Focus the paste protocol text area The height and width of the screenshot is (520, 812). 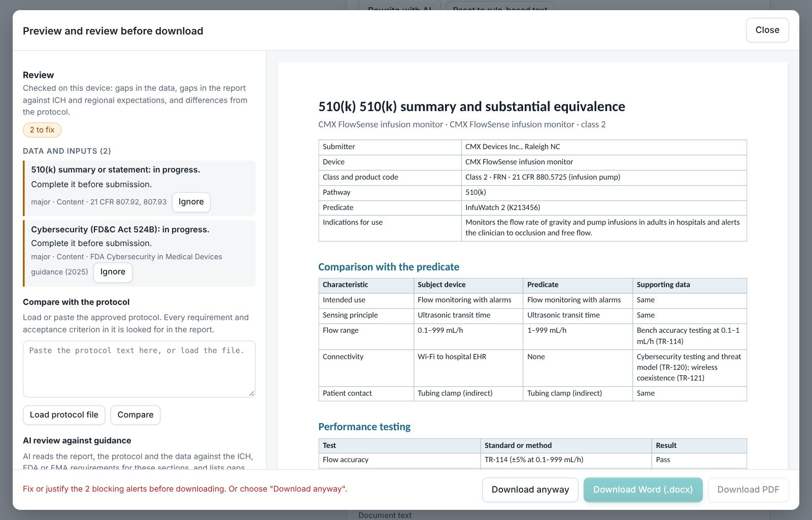coord(139,369)
